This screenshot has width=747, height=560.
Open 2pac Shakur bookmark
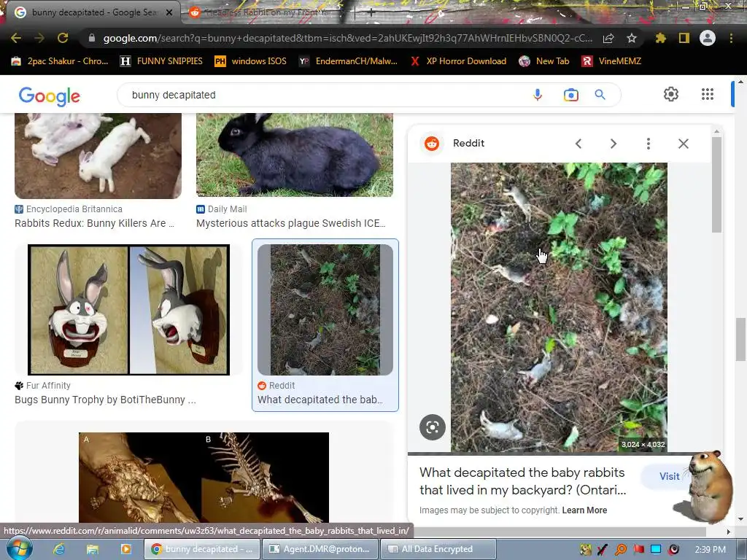tap(60, 61)
